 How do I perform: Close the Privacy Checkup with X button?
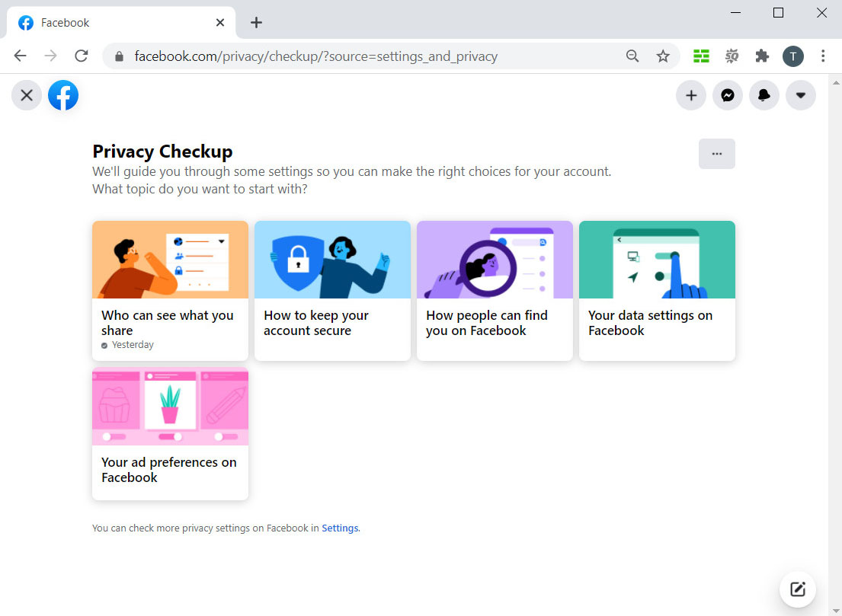pyautogui.click(x=27, y=95)
